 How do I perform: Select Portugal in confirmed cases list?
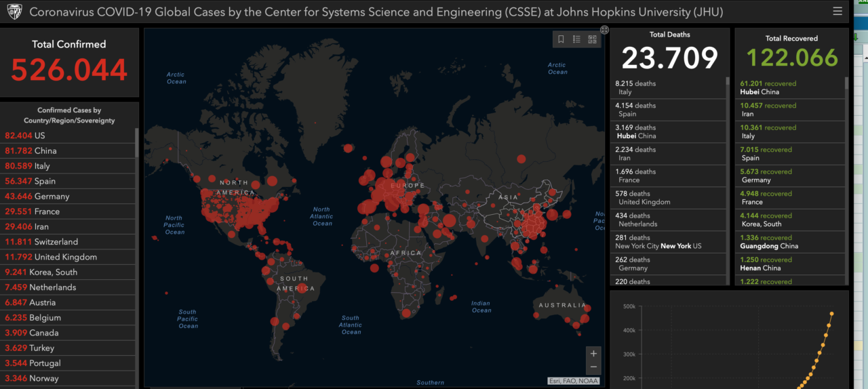coord(68,363)
